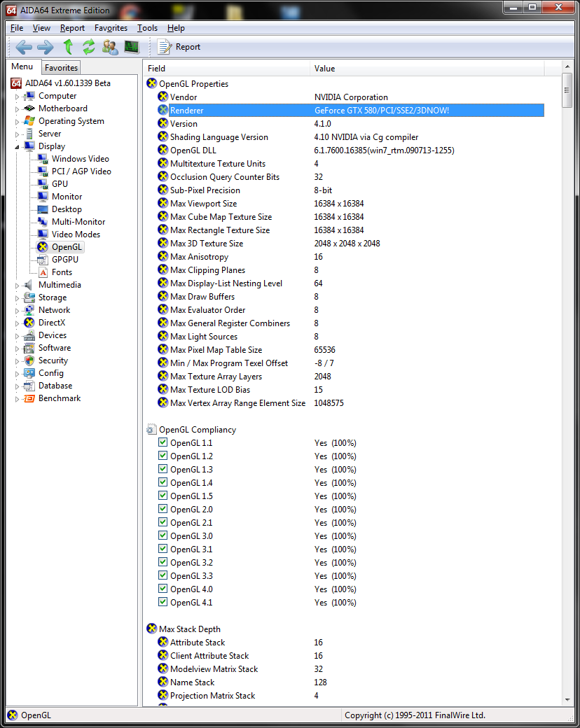Go up one level with the green arrow
580x728 pixels.
(x=69, y=47)
